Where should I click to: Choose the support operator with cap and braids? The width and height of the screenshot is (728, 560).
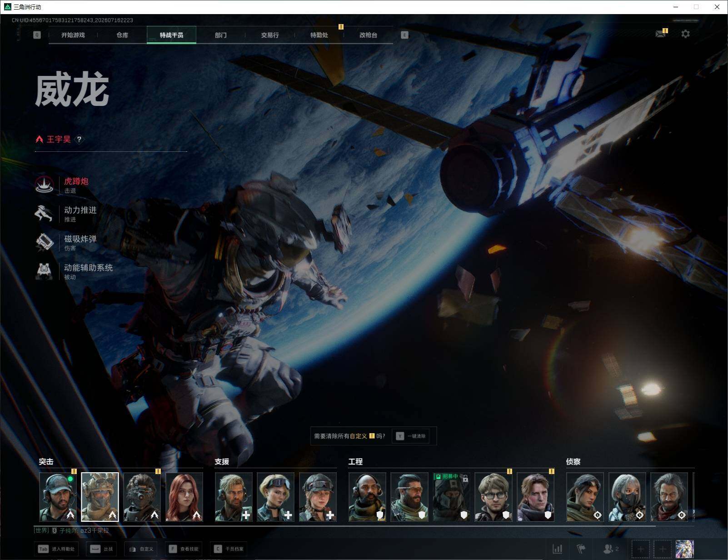point(318,497)
